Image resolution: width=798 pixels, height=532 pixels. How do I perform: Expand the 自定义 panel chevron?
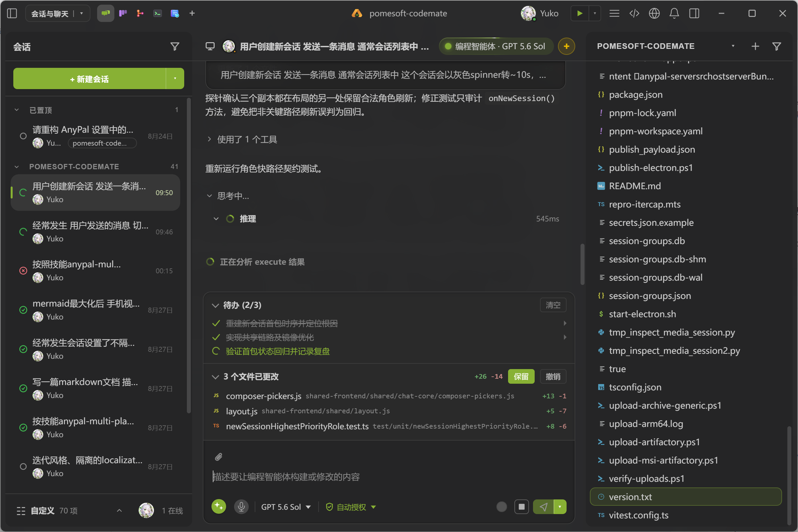tap(119, 511)
